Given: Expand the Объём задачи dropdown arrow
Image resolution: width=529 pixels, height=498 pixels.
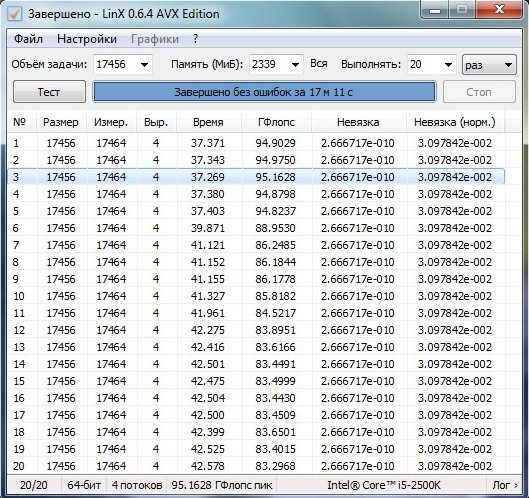Looking at the screenshot, I should tap(144, 64).
